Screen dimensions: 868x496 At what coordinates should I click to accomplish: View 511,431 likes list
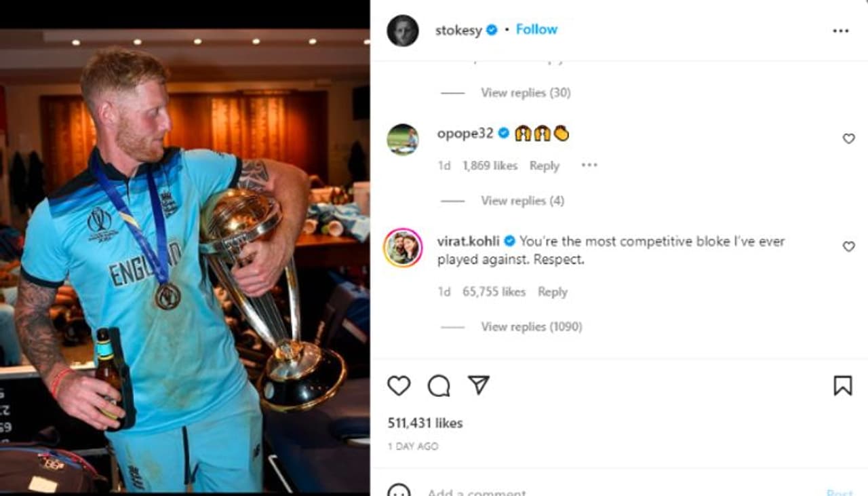(x=425, y=423)
